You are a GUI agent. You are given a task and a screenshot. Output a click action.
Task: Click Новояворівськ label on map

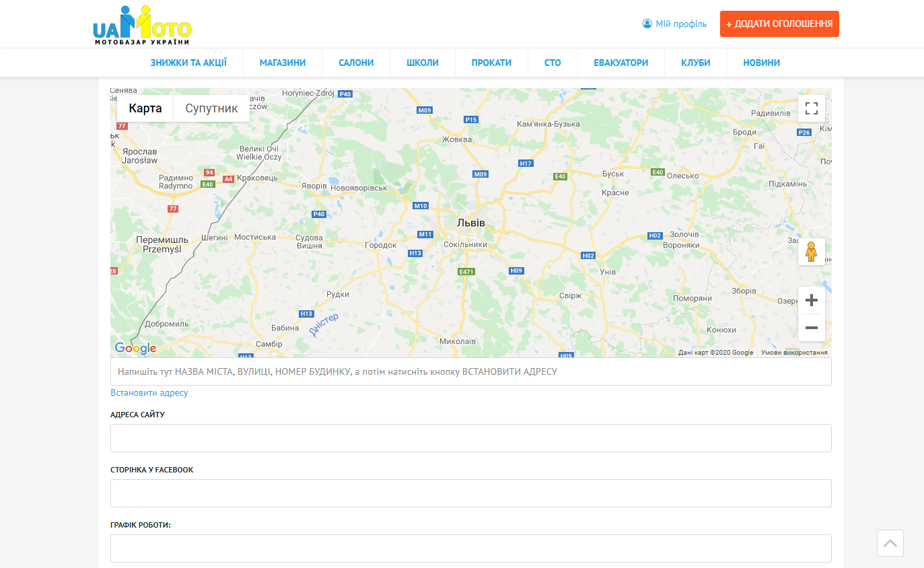(x=359, y=188)
